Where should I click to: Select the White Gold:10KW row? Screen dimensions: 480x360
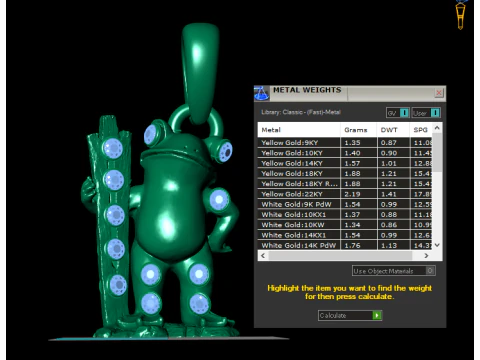(x=345, y=225)
